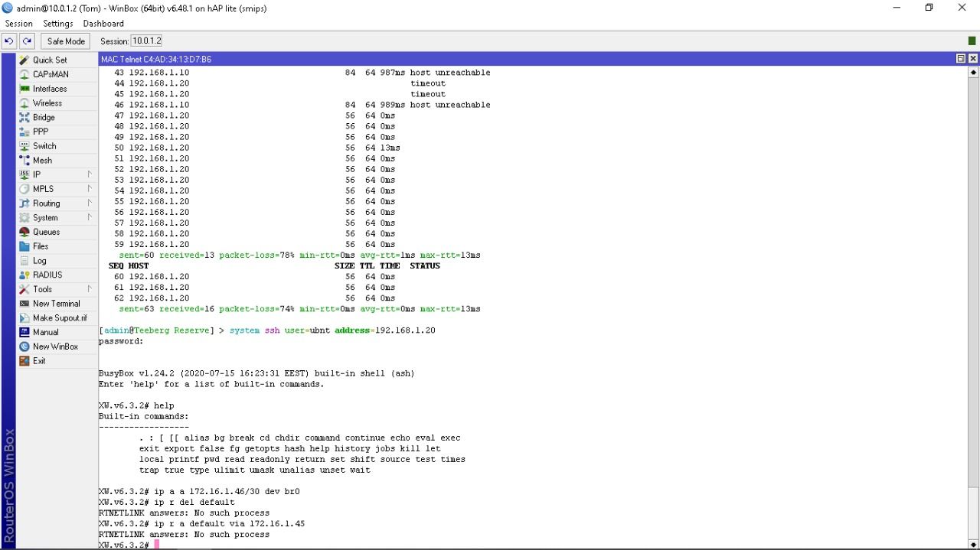Image resolution: width=980 pixels, height=550 pixels.
Task: Toggle Safe Mode button
Action: coord(66,41)
